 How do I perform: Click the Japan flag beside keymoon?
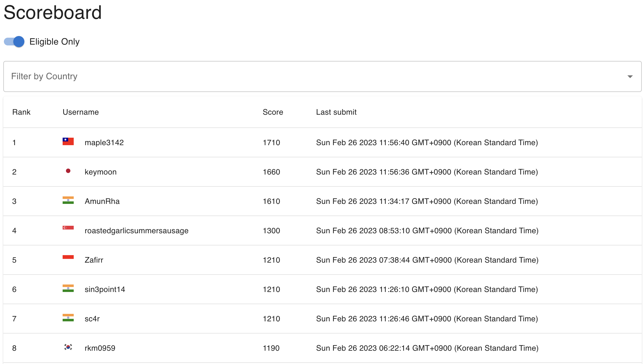[68, 171]
